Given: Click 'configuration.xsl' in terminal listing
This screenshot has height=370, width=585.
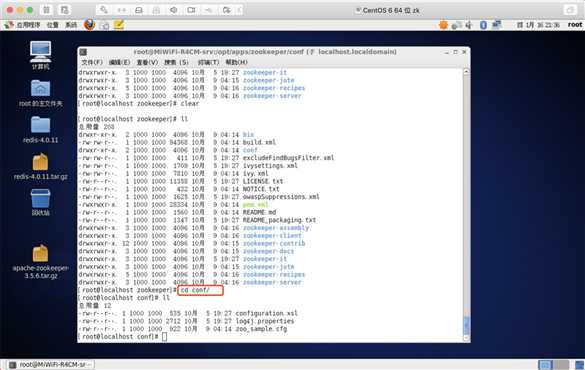Looking at the screenshot, I should 266,313.
